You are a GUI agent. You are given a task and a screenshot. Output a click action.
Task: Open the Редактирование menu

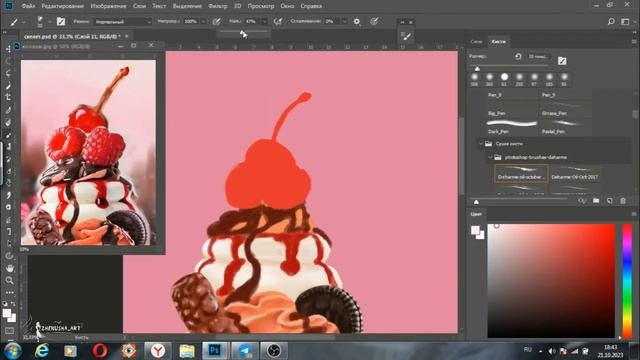pyautogui.click(x=62, y=6)
